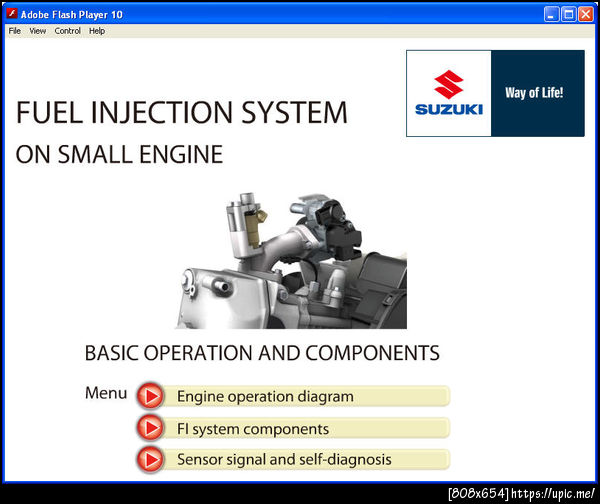Click the Suzuki logo emblem

448,84
